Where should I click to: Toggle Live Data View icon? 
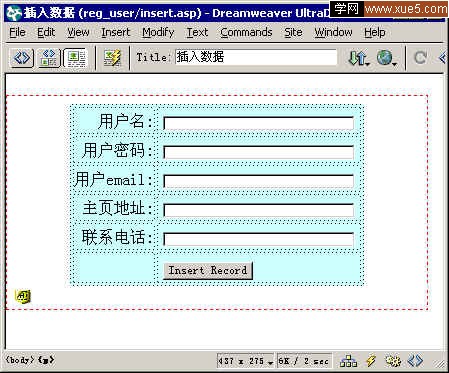click(x=112, y=58)
